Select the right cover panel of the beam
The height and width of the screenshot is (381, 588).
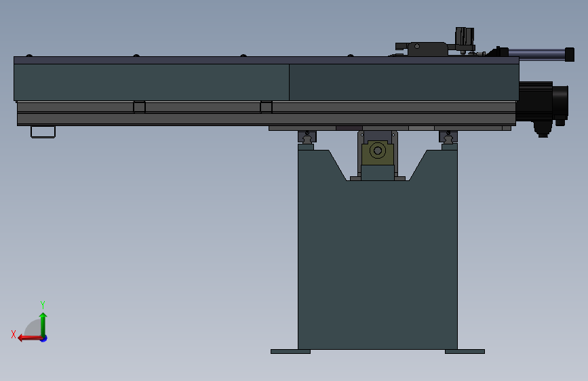(x=404, y=82)
